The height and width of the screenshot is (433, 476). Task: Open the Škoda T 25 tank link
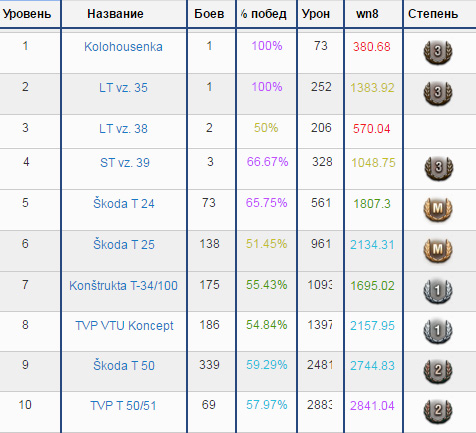click(124, 244)
